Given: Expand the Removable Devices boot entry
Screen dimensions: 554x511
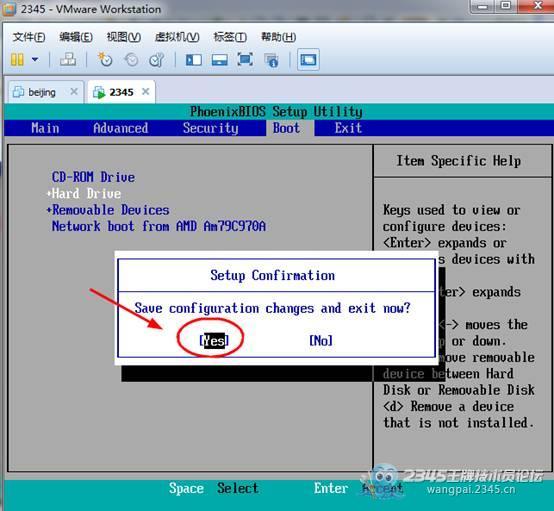Looking at the screenshot, I should tap(108, 210).
